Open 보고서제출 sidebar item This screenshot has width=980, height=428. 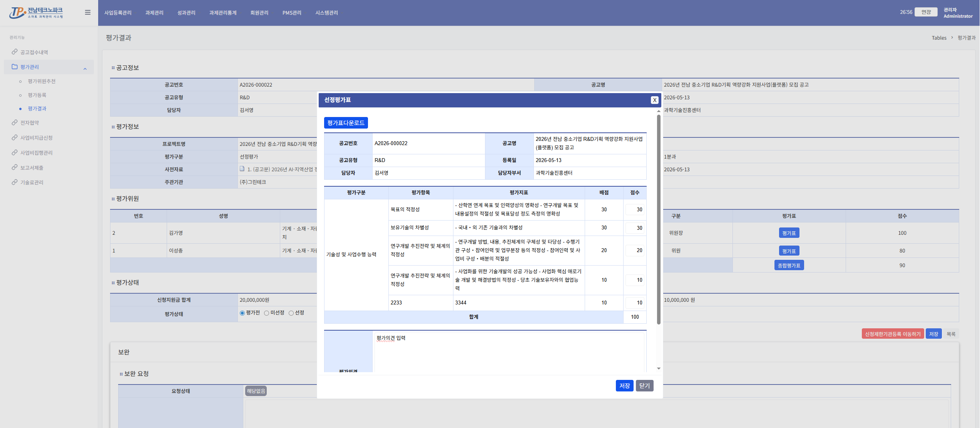(32, 168)
